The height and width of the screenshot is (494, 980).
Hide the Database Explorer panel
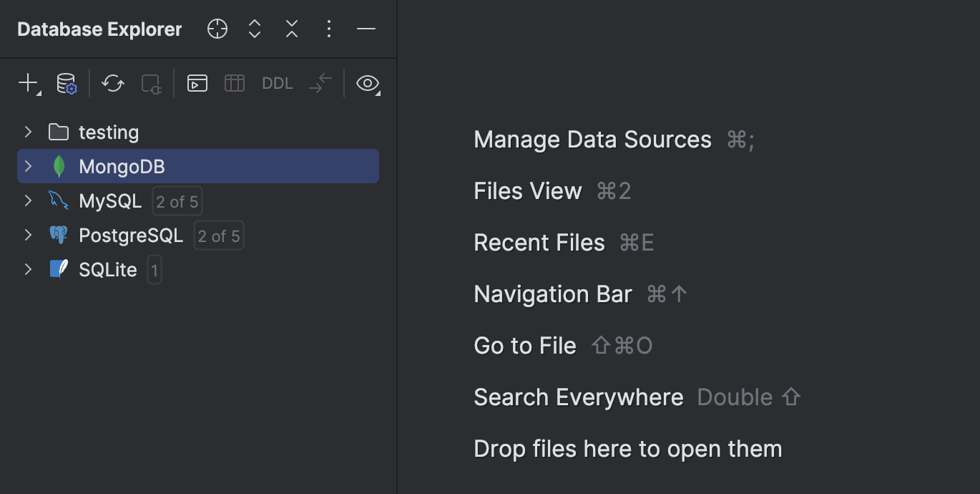(x=366, y=29)
